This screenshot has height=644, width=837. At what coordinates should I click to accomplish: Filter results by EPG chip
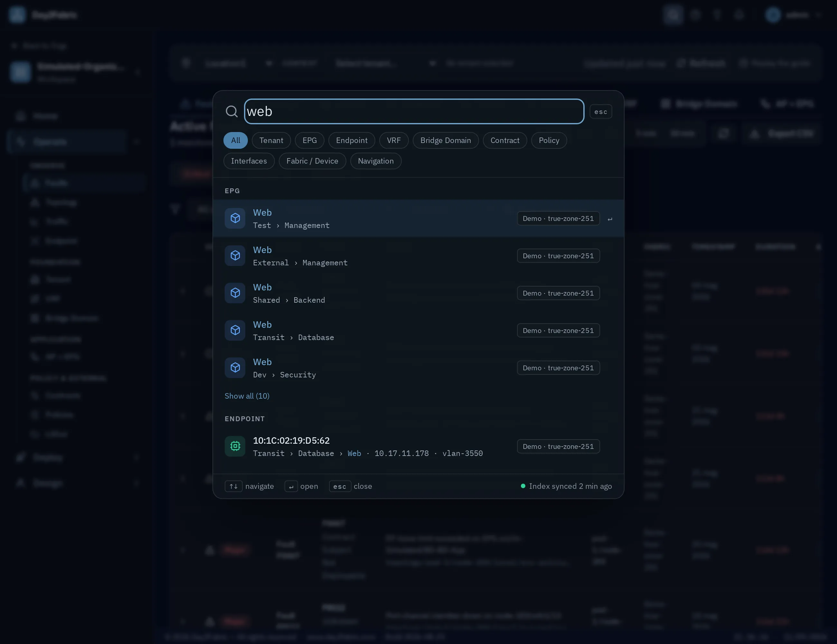coord(309,140)
